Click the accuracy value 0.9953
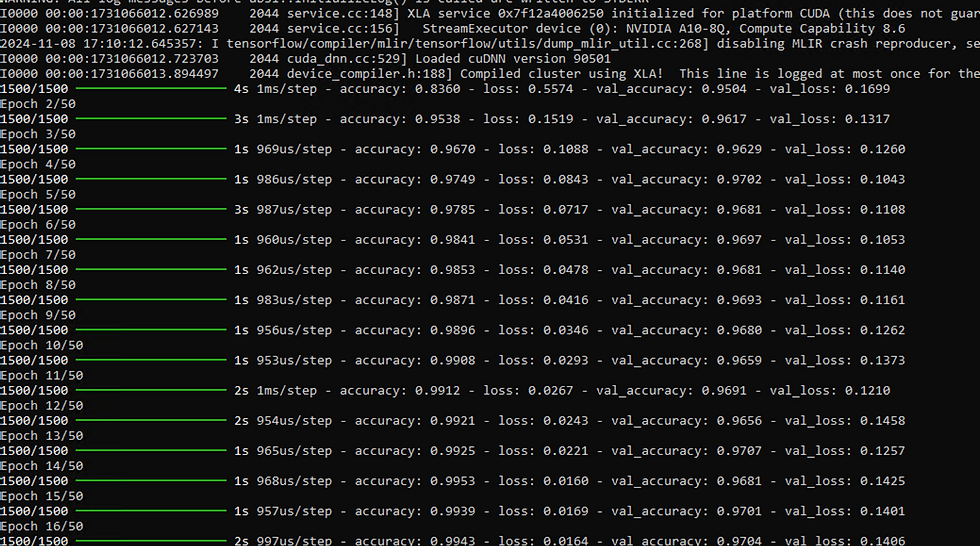The image size is (980, 546). click(452, 481)
